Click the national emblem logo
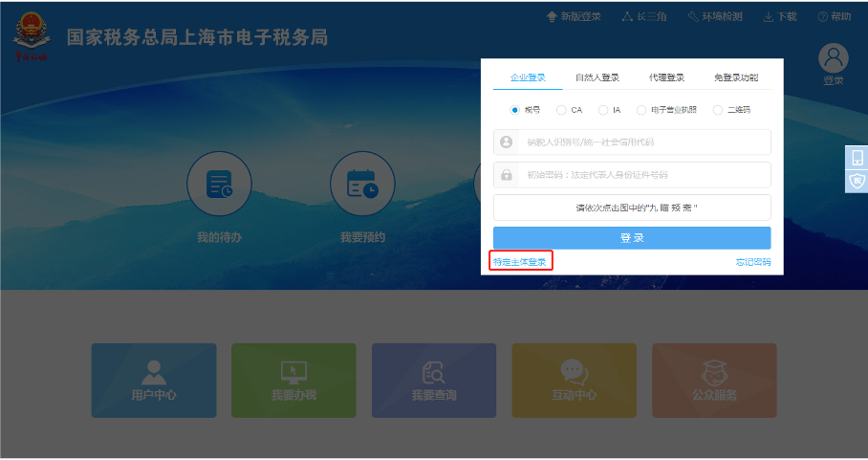The width and height of the screenshot is (868, 460). point(32,36)
